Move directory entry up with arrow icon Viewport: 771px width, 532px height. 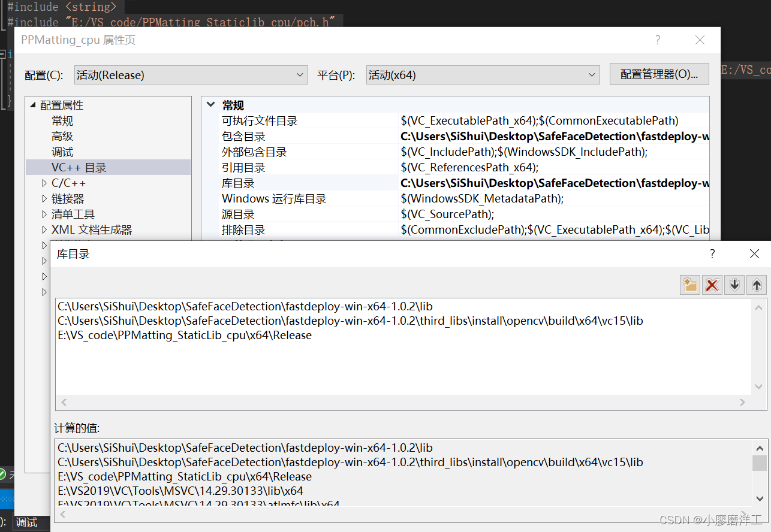(756, 285)
